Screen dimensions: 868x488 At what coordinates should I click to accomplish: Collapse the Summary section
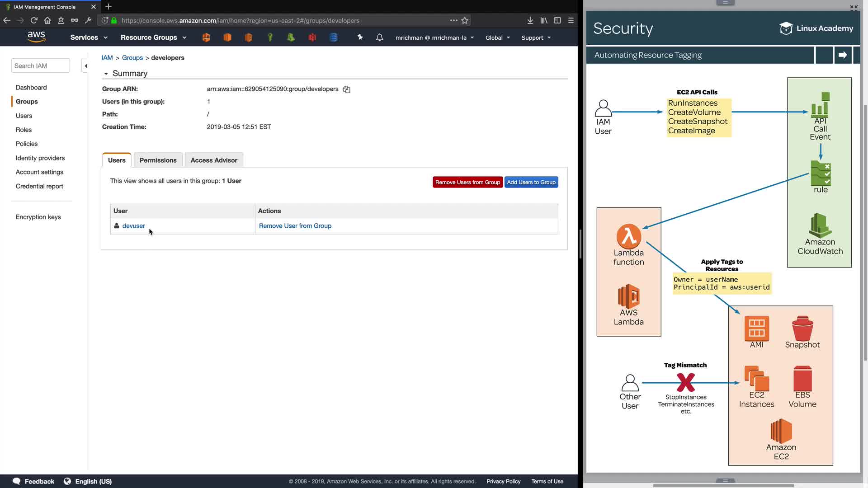106,74
